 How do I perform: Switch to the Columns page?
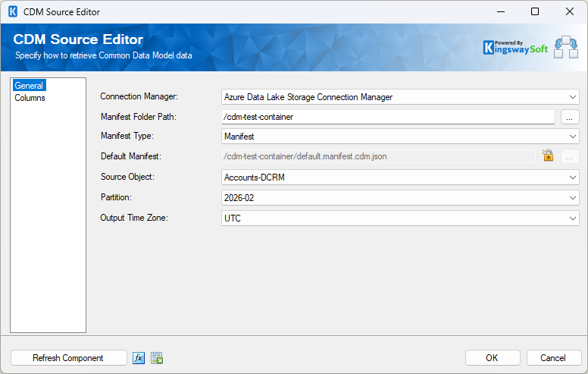click(30, 98)
